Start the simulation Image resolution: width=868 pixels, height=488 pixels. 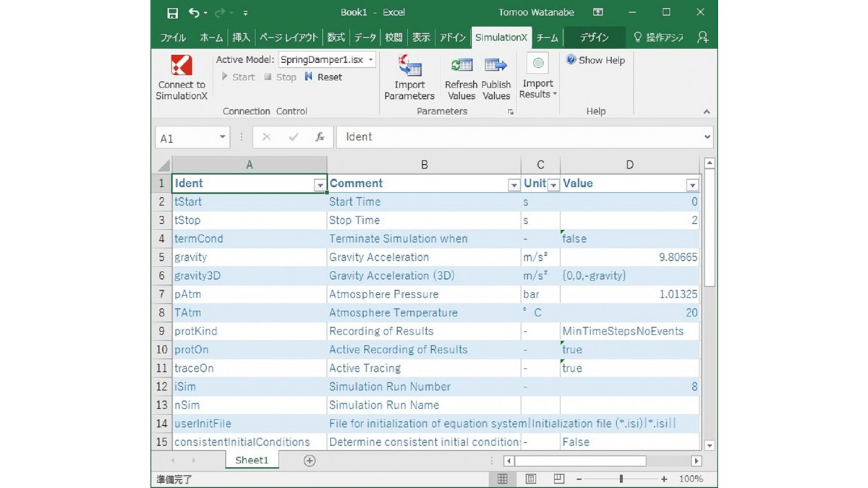[x=238, y=77]
